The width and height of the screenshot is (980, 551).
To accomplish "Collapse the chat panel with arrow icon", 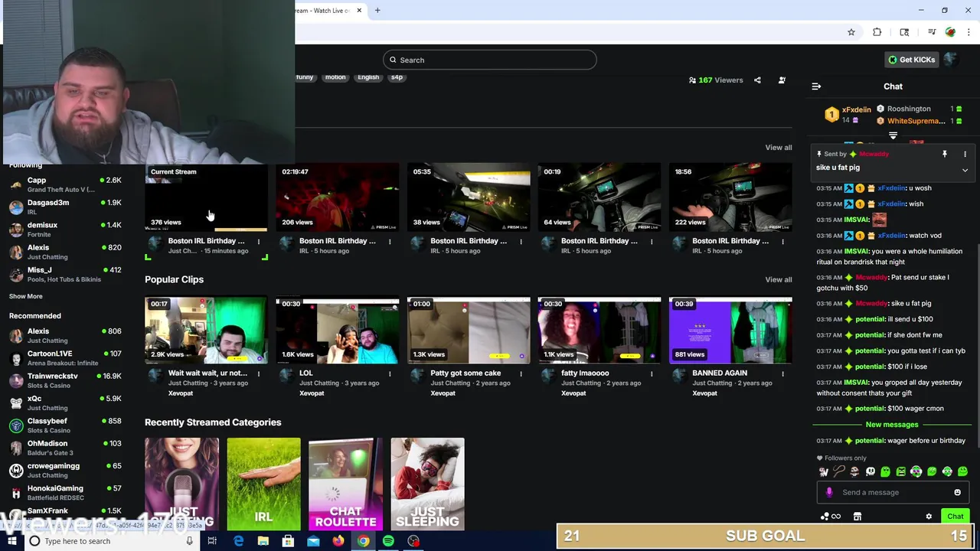I will (816, 86).
